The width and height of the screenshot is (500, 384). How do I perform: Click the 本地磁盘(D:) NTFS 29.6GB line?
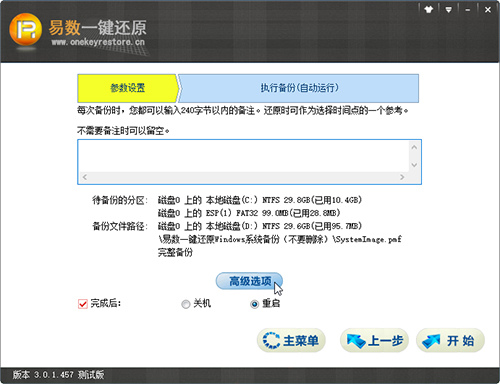(260, 226)
